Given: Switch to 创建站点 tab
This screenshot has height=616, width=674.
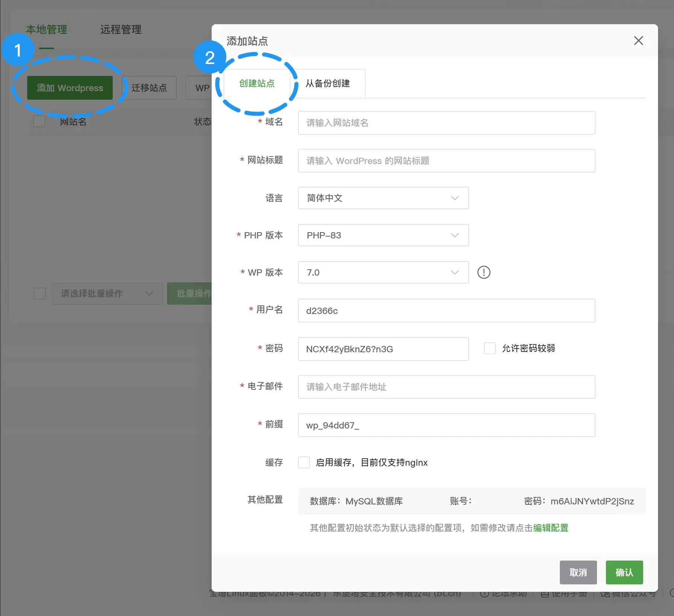Looking at the screenshot, I should (257, 83).
